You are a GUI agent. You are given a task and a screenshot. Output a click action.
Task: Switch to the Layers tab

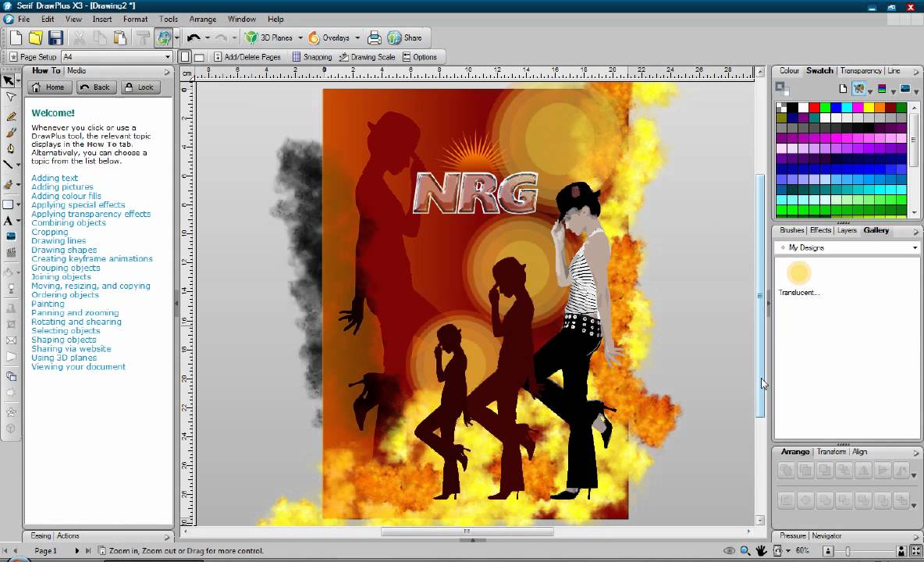pos(847,230)
